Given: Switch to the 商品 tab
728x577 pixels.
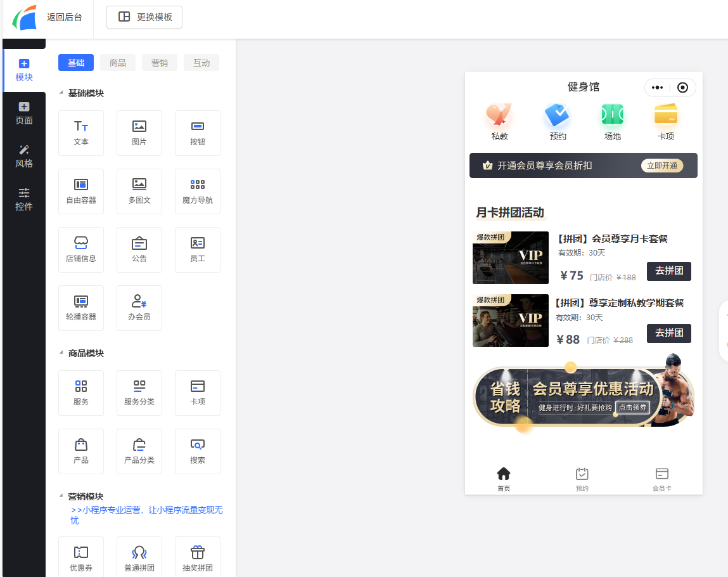Looking at the screenshot, I should 118,63.
